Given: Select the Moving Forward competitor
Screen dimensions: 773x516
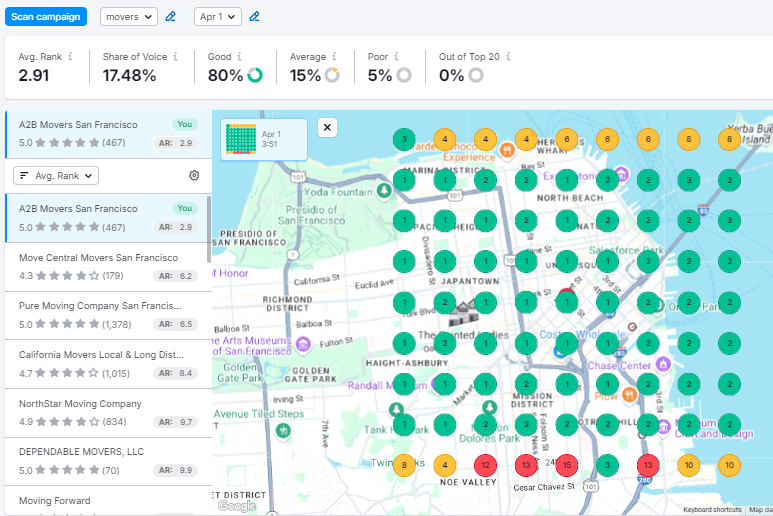Looking at the screenshot, I should pos(108,501).
